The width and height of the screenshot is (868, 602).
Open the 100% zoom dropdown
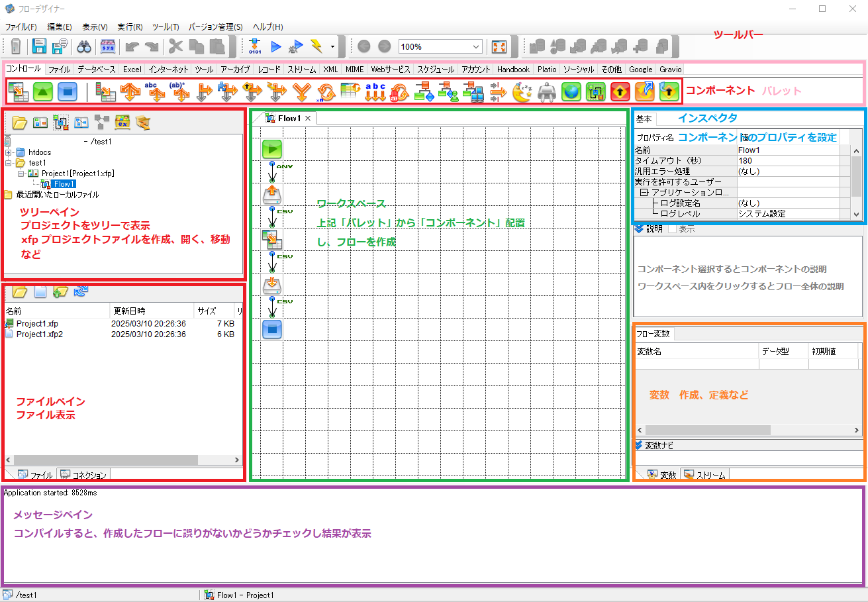point(476,47)
